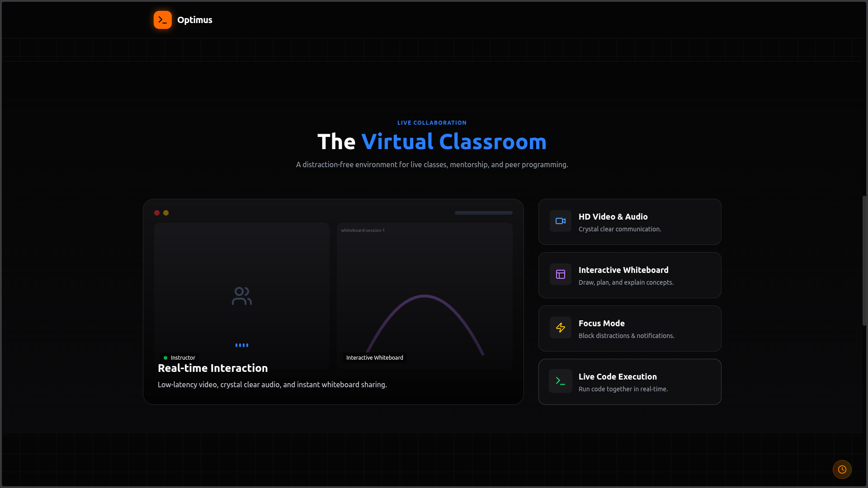The width and height of the screenshot is (868, 488).
Task: Click the purple curve on the whiteboard
Action: [425, 296]
